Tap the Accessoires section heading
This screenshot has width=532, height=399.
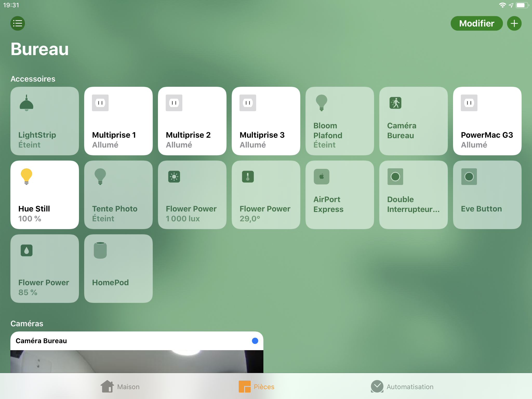33,79
